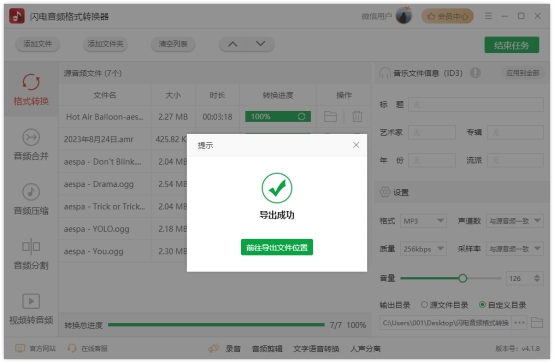
Task: Click the overall conversion progress bar
Action: coord(216,324)
